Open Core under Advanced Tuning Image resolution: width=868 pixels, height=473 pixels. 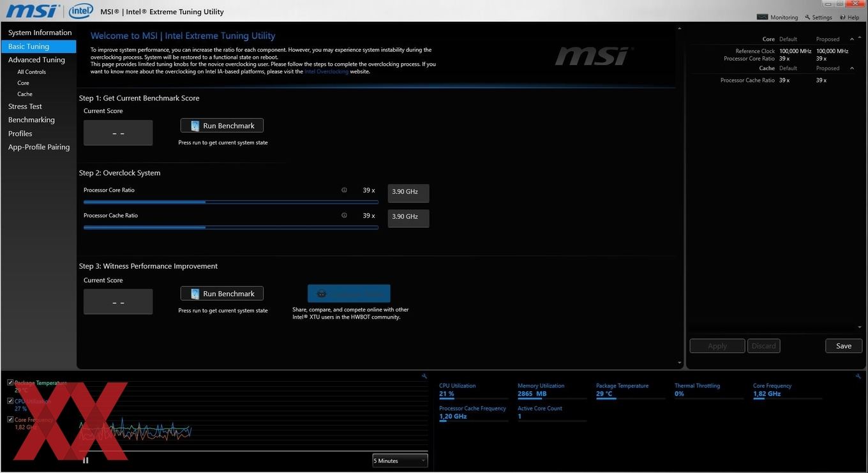[23, 83]
